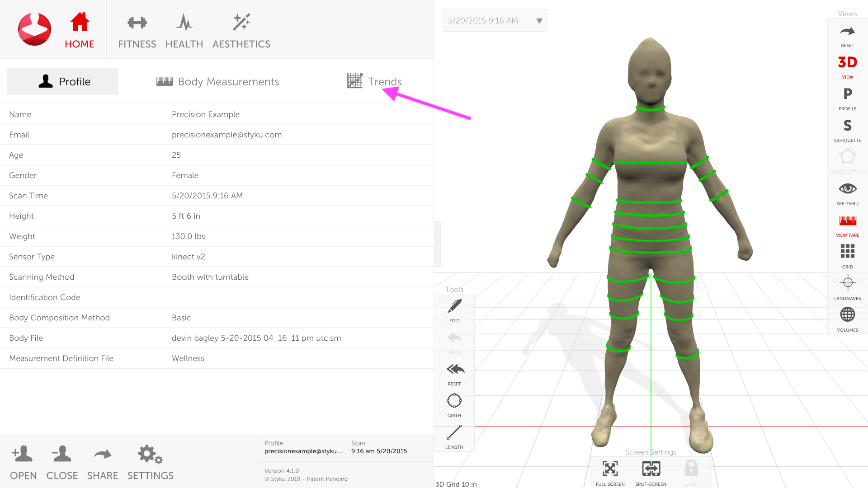Show Landmarks on 3D model
Screen dimensions: 868x488
tap(847, 287)
